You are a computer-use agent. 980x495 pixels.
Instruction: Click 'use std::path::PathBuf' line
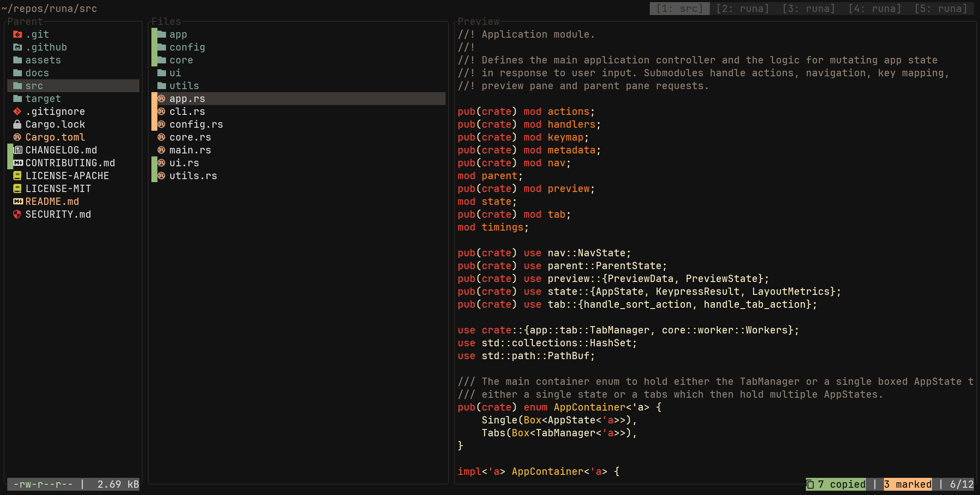click(526, 356)
